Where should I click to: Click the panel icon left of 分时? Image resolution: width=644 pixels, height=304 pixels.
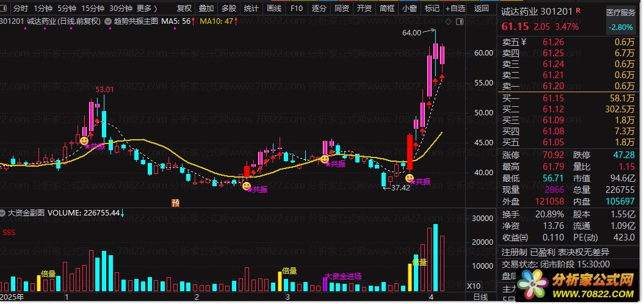(4, 8)
